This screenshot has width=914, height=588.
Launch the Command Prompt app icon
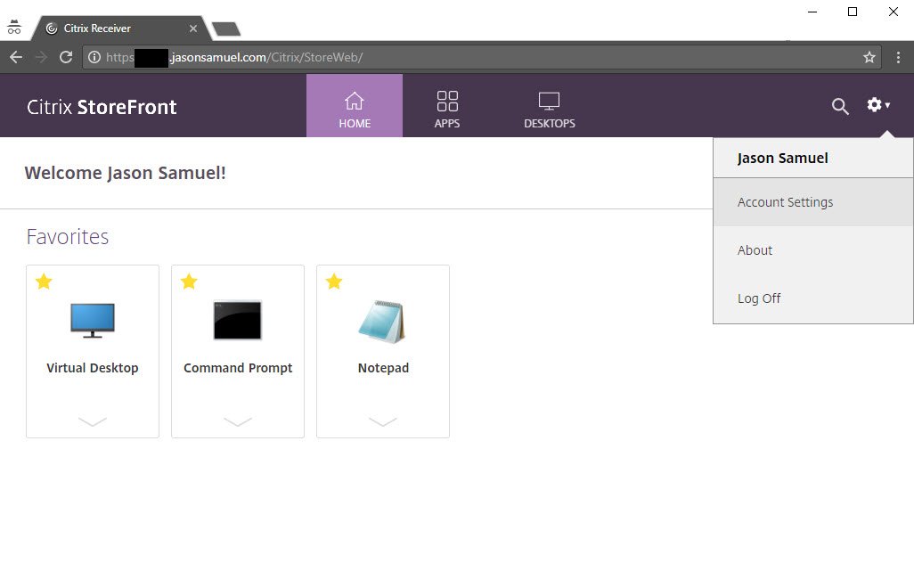[238, 320]
